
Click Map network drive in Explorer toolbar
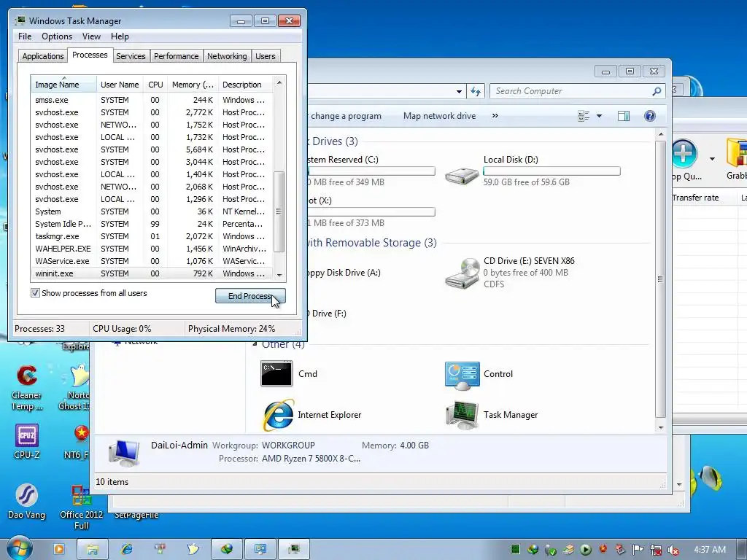(x=439, y=116)
